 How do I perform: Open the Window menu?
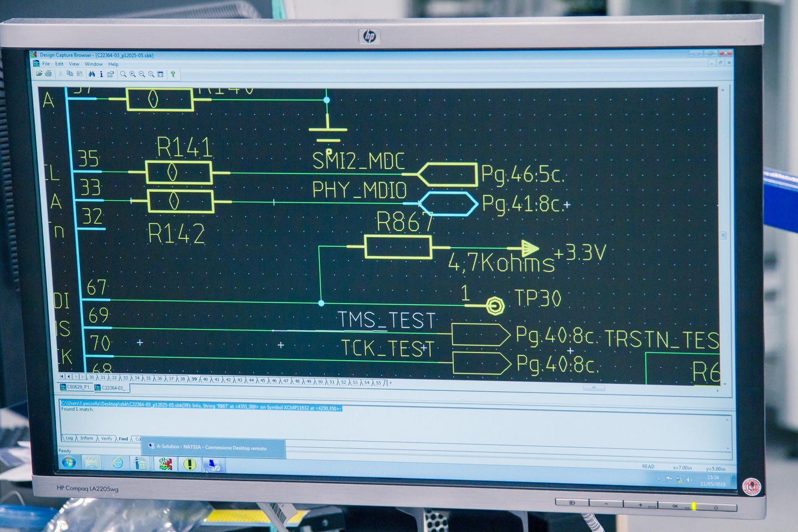(x=94, y=64)
